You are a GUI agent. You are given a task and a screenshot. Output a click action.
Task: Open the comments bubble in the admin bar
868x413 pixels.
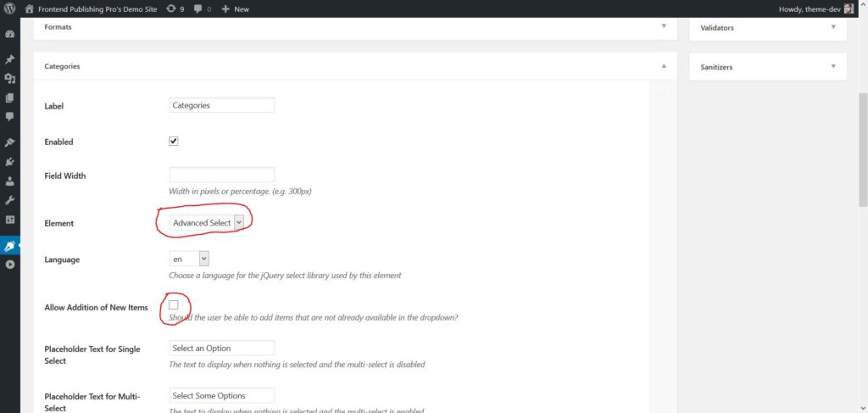pyautogui.click(x=198, y=8)
